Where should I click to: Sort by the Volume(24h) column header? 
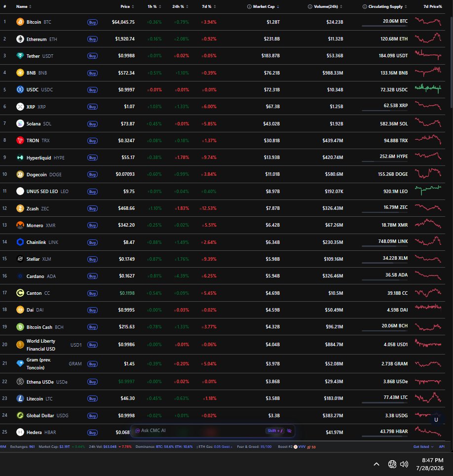pyautogui.click(x=328, y=6)
